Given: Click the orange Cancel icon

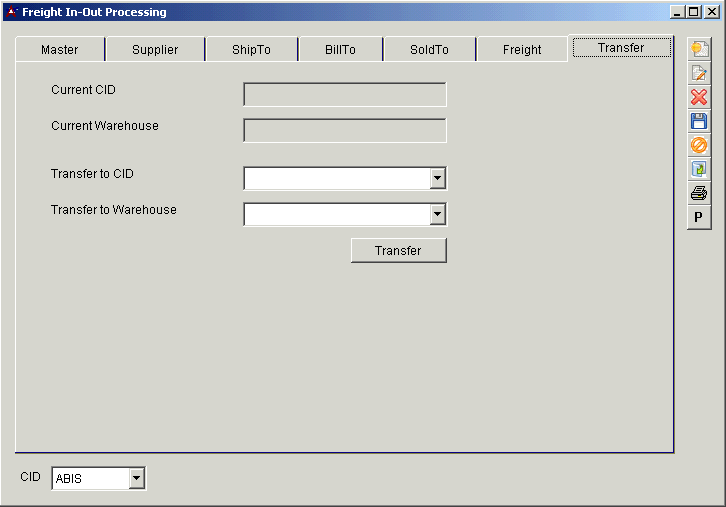Looking at the screenshot, I should tap(699, 145).
